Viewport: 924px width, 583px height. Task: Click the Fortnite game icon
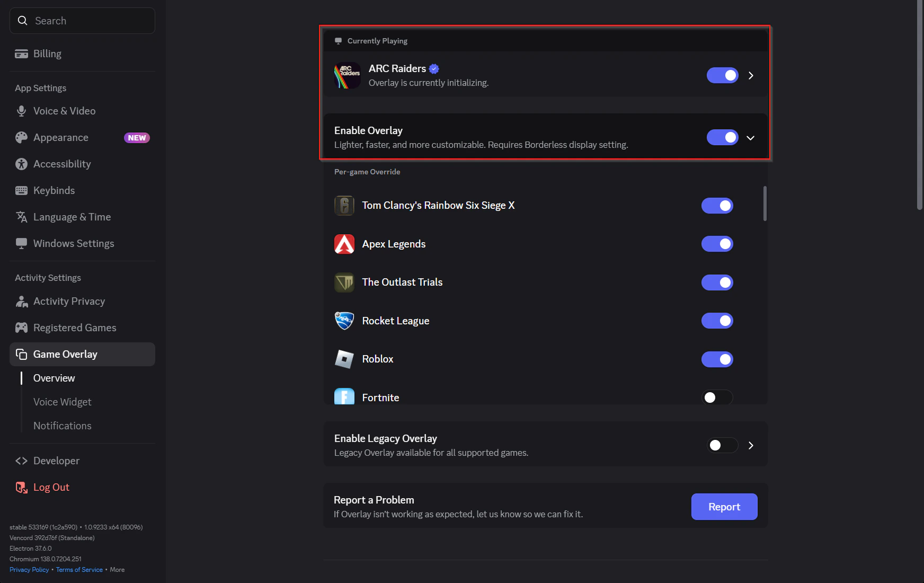pyautogui.click(x=344, y=396)
